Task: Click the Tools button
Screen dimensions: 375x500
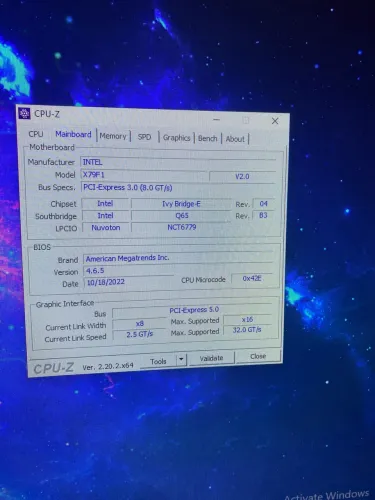Action: pyautogui.click(x=158, y=361)
